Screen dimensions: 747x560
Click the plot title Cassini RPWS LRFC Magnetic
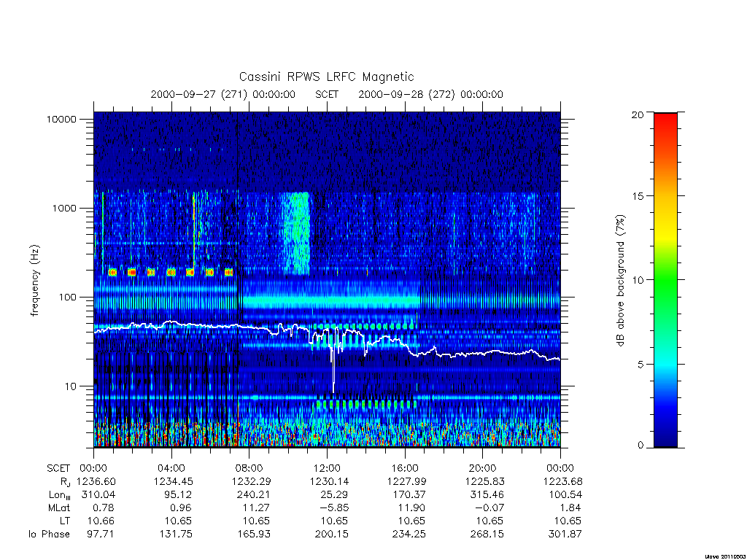[326, 77]
